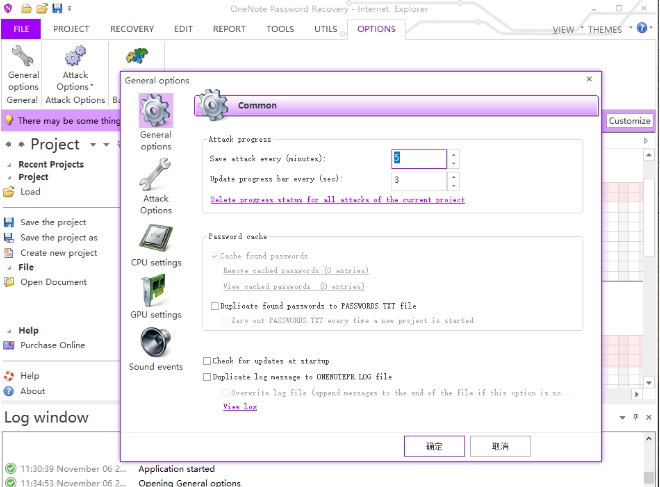The image size is (660, 487).
Task: Toggle Cache found passwords checkbox
Action: click(x=215, y=256)
